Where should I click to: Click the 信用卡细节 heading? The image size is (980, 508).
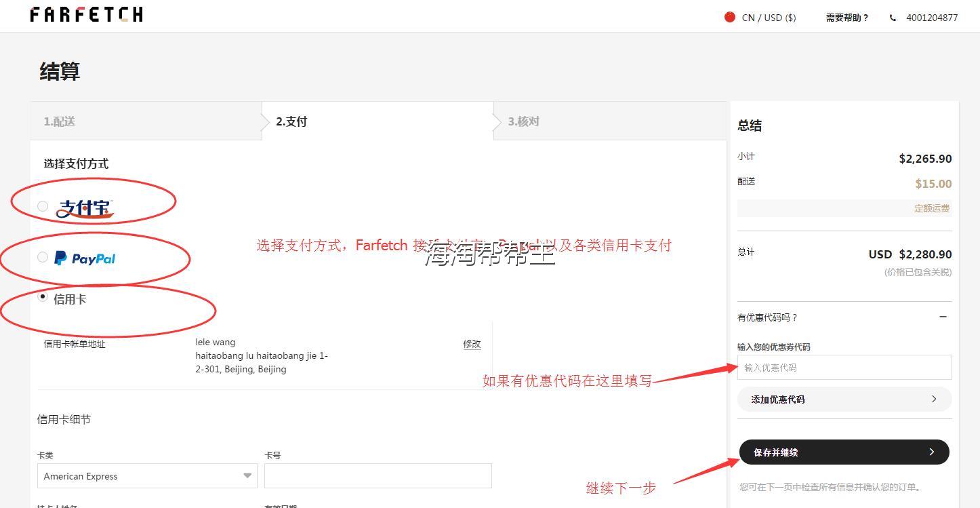point(64,420)
